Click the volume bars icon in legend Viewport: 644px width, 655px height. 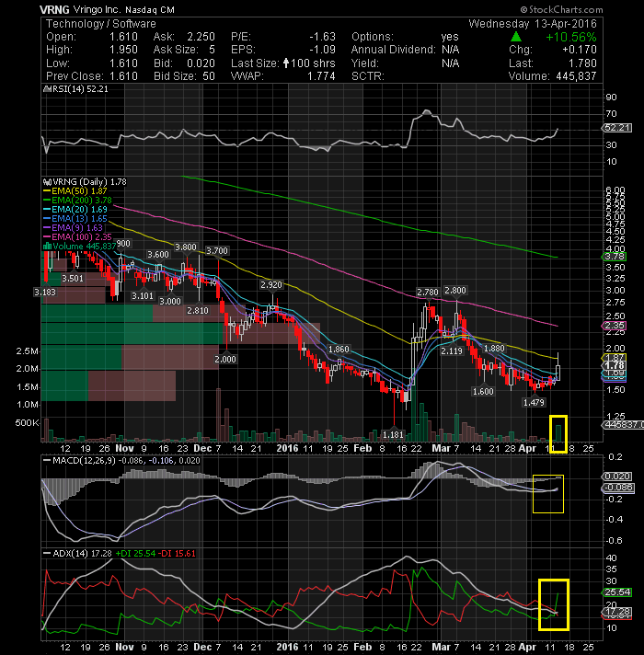click(x=48, y=246)
